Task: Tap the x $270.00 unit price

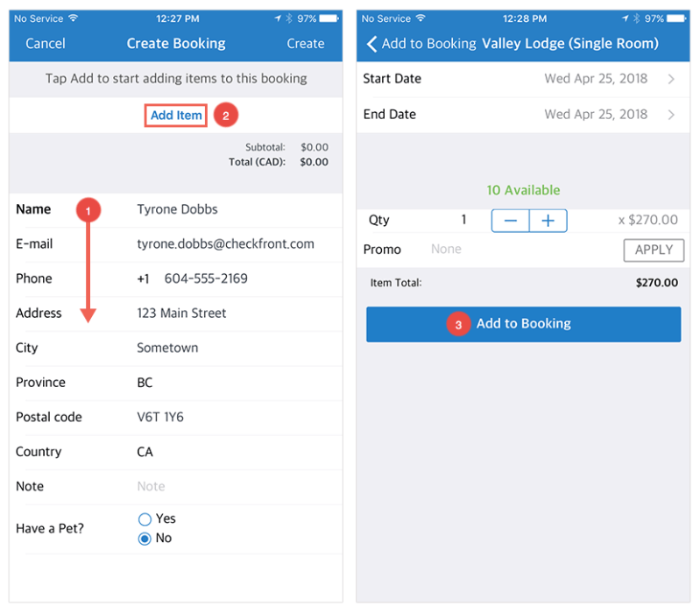Action: point(647,220)
